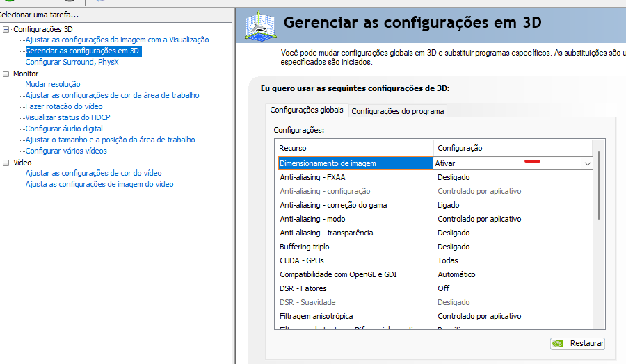Select the Filtragem anisotrópica row
Viewport: 626px width, 364px height.
coord(435,316)
